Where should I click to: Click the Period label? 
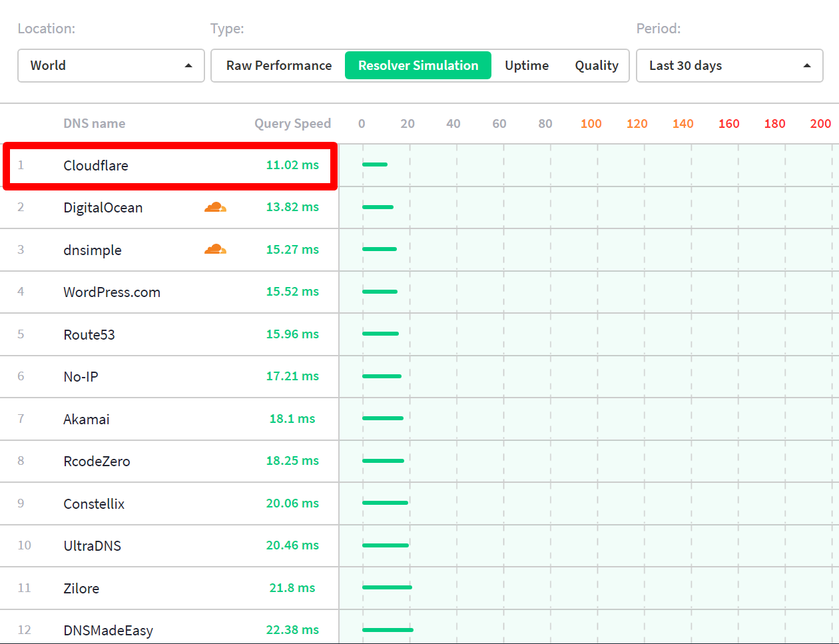pos(659,29)
